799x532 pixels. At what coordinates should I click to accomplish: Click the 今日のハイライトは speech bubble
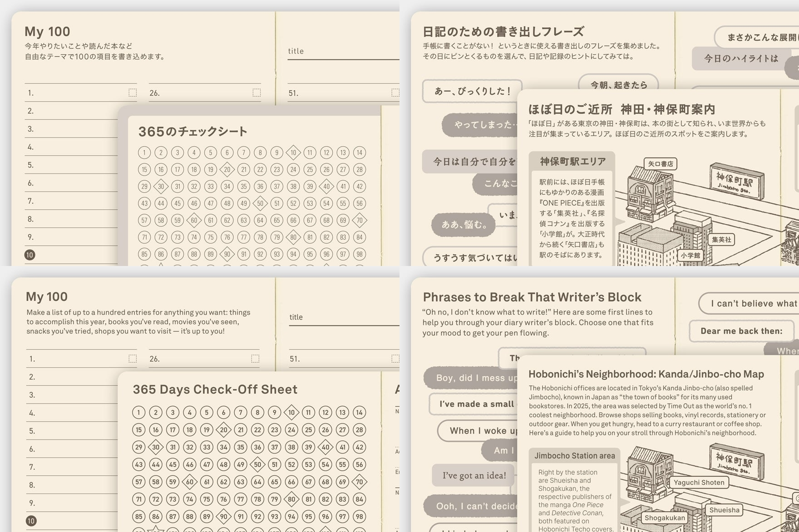[x=741, y=58]
